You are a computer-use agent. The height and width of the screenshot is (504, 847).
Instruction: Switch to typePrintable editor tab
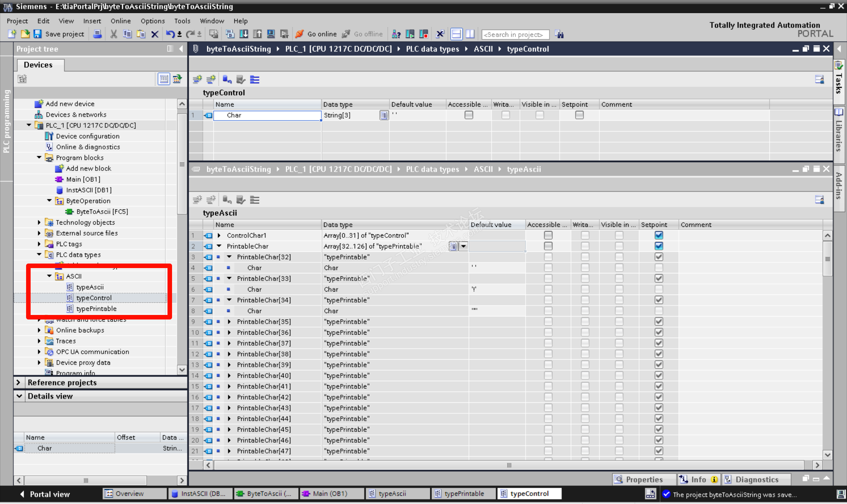pos(463,493)
